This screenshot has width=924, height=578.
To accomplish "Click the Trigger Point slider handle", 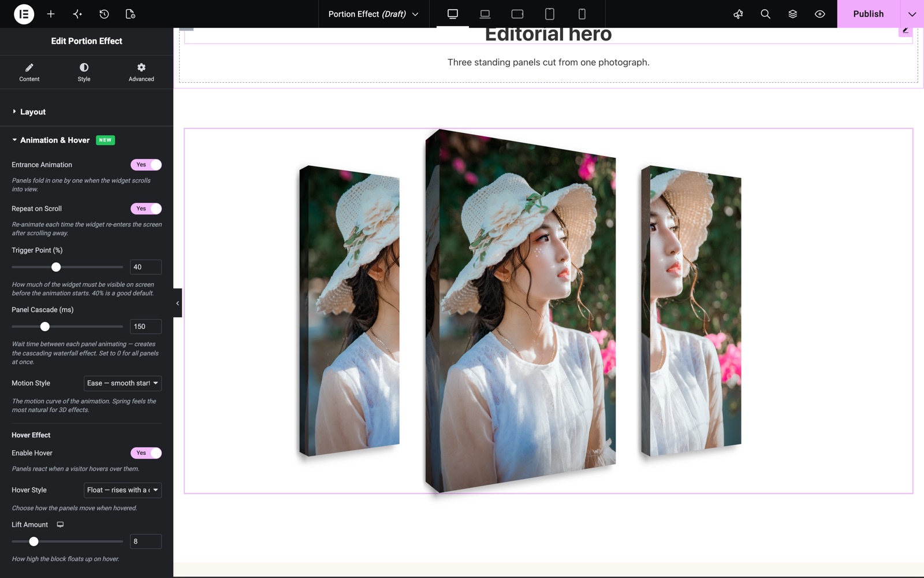I will coord(56,267).
